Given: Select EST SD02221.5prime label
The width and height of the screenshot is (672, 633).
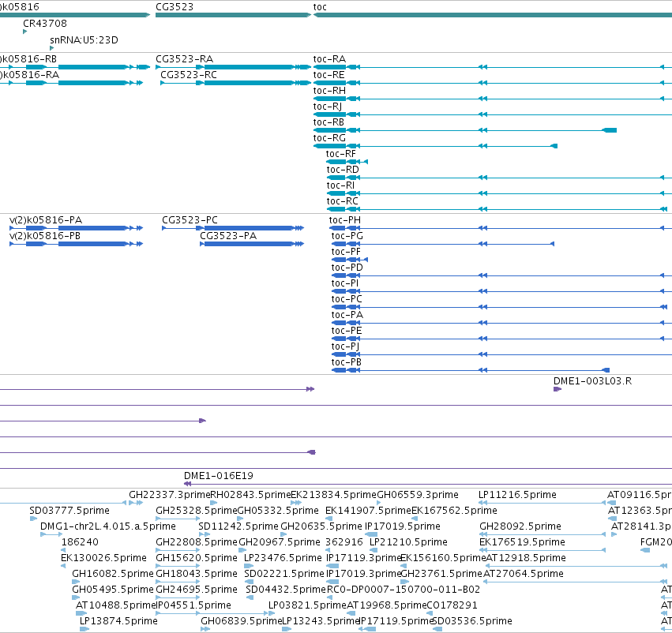Looking at the screenshot, I should coord(284,574).
